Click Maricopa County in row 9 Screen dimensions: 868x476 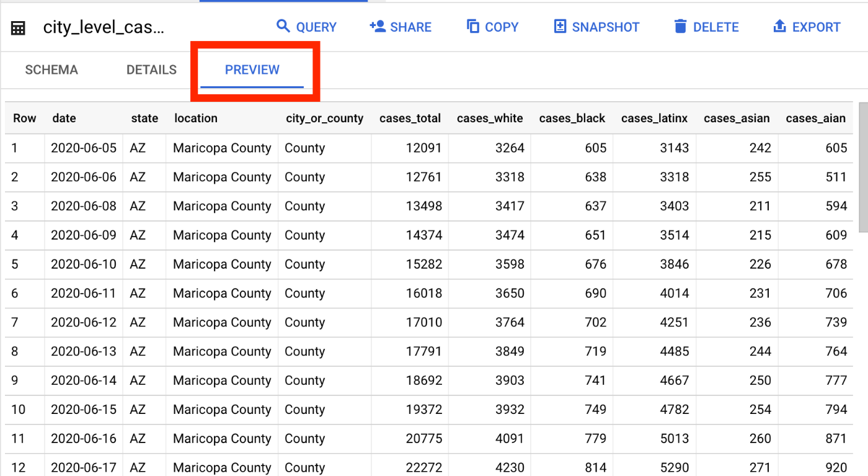222,380
